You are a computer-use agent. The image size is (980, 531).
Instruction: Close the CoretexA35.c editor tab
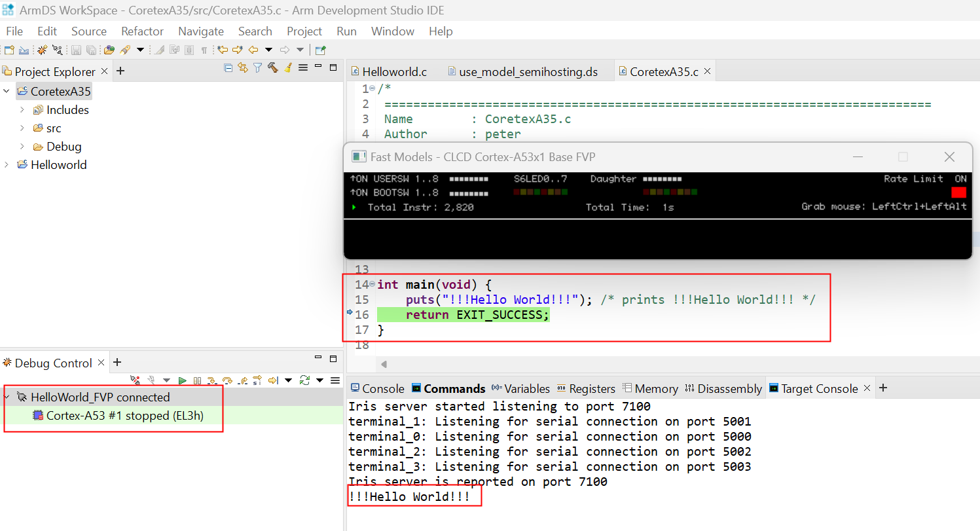(x=707, y=72)
